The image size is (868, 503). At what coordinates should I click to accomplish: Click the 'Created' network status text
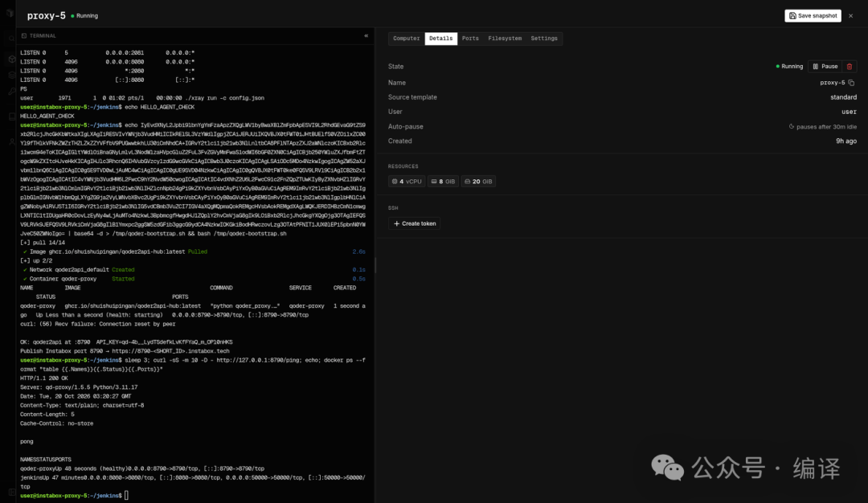pos(123,270)
